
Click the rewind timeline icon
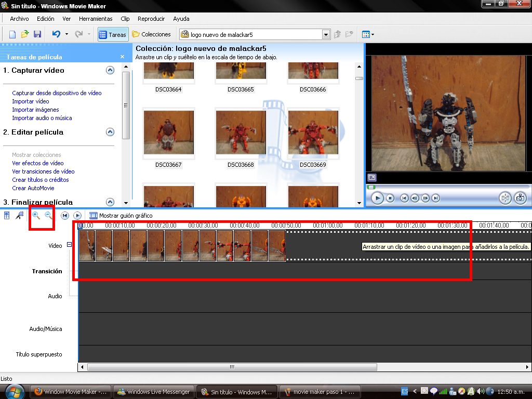click(65, 215)
